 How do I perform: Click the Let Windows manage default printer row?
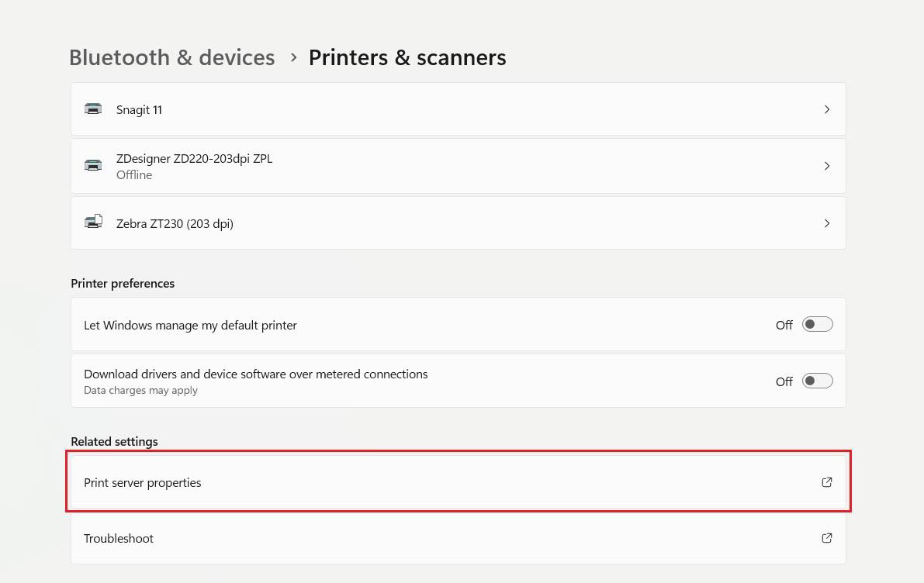tap(459, 325)
